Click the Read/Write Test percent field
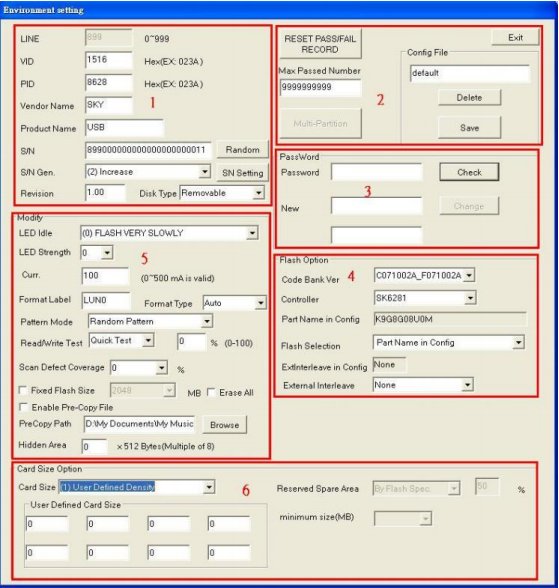The height and width of the screenshot is (588, 559). click(x=192, y=342)
